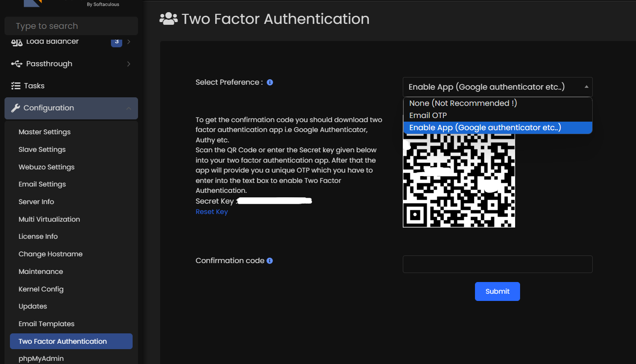
Task: Open Tasks page
Action: (71, 86)
